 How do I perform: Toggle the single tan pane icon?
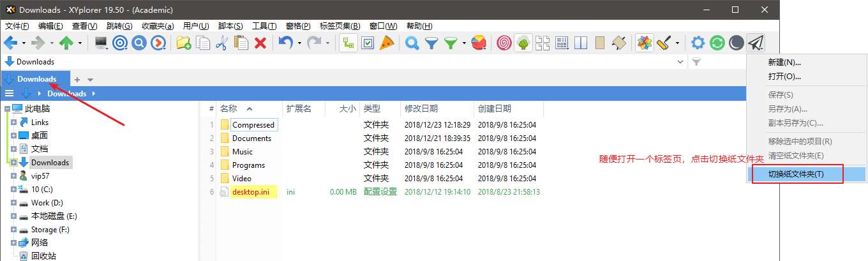click(x=600, y=43)
